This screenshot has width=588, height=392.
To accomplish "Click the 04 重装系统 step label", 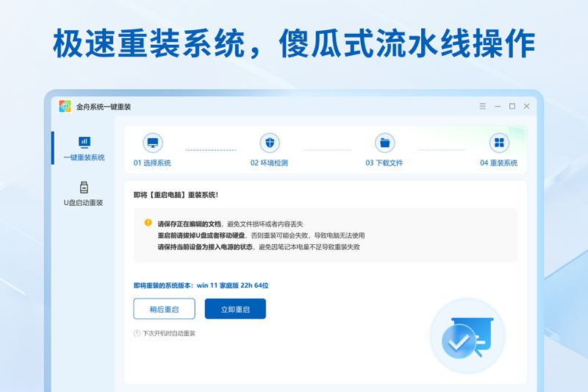I will coord(499,163).
